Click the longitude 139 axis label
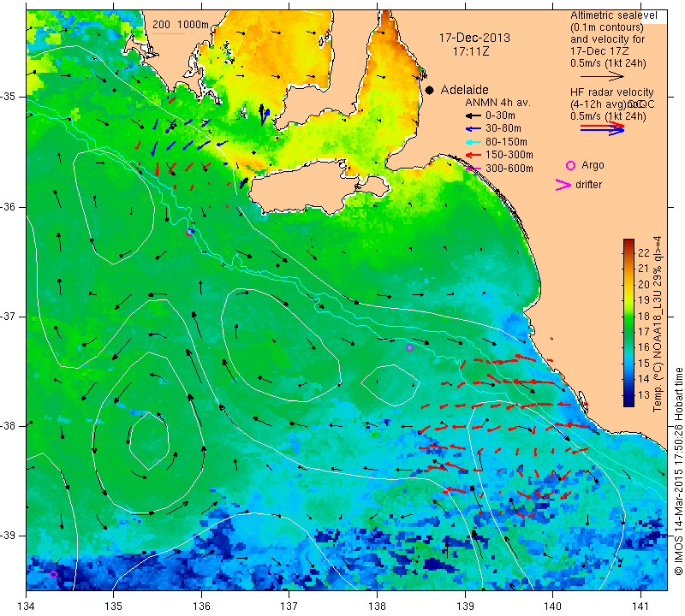The height and width of the screenshot is (616, 685). (465, 606)
